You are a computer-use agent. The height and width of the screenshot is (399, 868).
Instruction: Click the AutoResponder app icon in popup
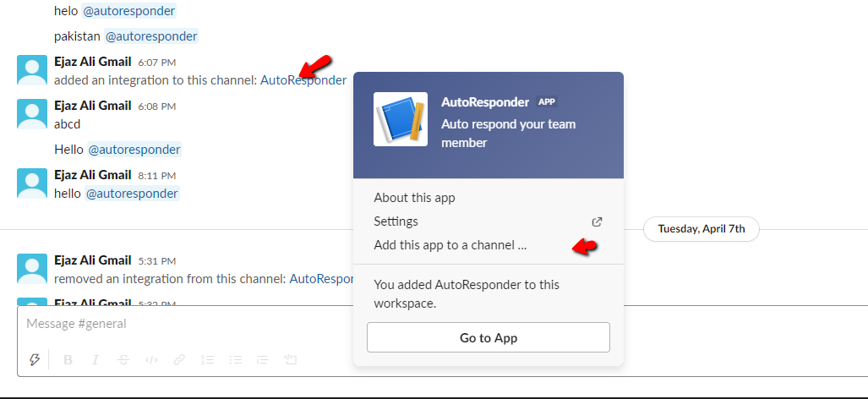pyautogui.click(x=401, y=119)
